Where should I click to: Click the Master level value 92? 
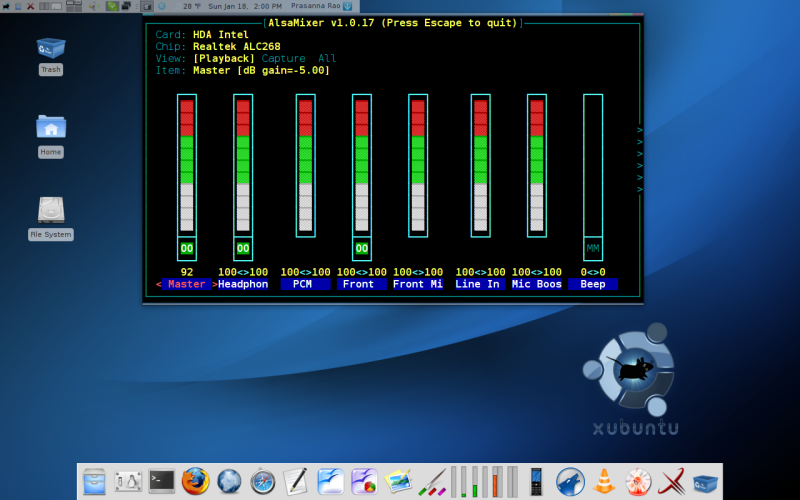[x=187, y=272]
